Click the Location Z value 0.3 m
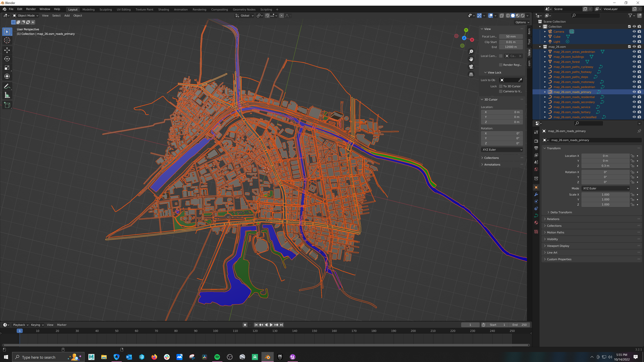Screen dimensions: 644x362 click(x=605, y=166)
